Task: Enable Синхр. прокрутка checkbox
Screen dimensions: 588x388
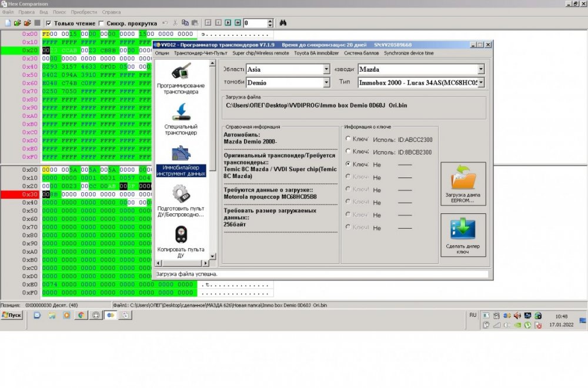Action: [x=101, y=24]
